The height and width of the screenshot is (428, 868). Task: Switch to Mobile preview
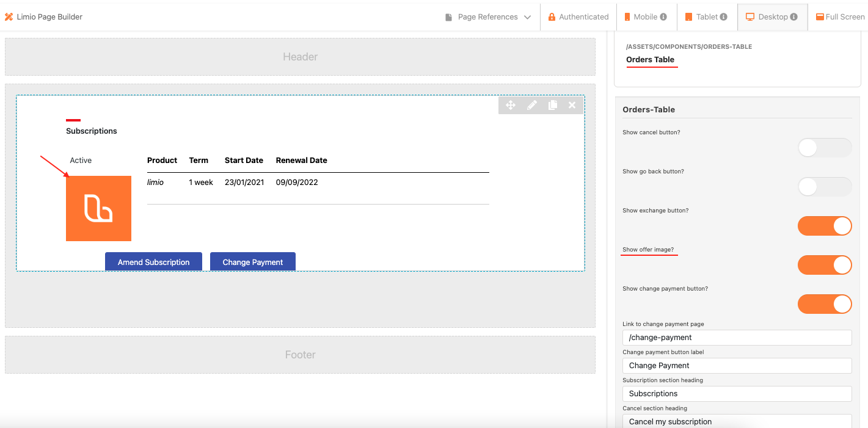(x=647, y=17)
